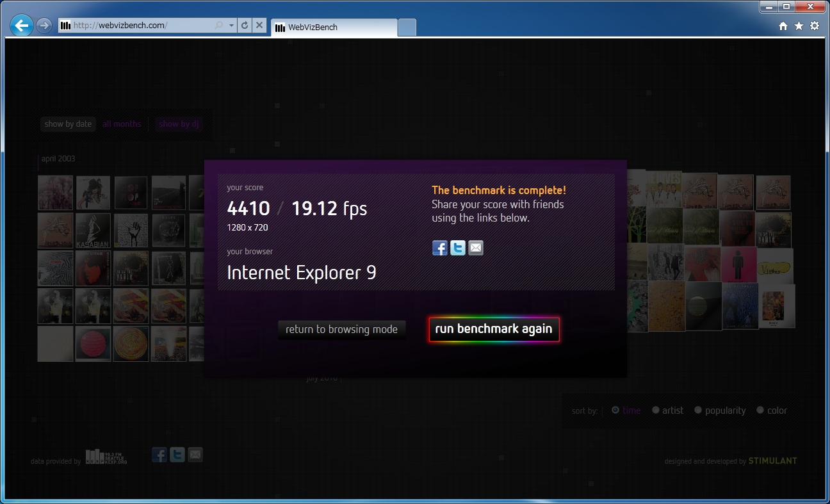The image size is (830, 504).
Task: Go back with the browser Back arrow
Action: click(22, 26)
